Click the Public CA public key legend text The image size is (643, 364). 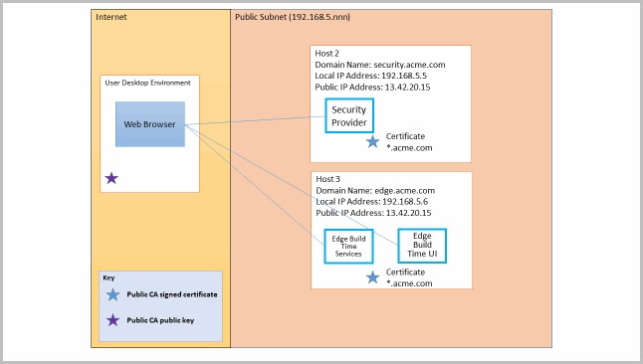pos(160,320)
